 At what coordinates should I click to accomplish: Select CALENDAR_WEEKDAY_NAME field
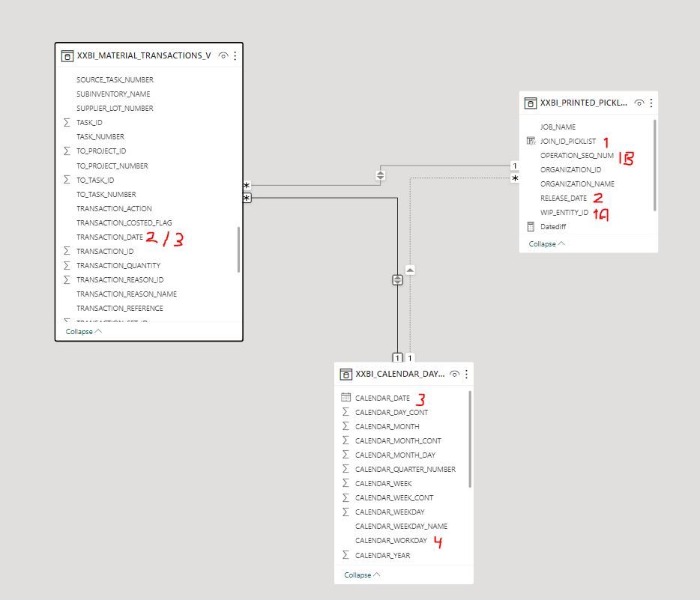pos(402,526)
